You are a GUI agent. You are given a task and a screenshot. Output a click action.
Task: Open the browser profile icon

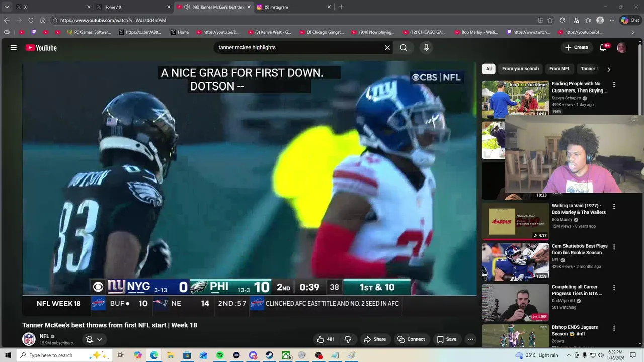[x=600, y=20]
